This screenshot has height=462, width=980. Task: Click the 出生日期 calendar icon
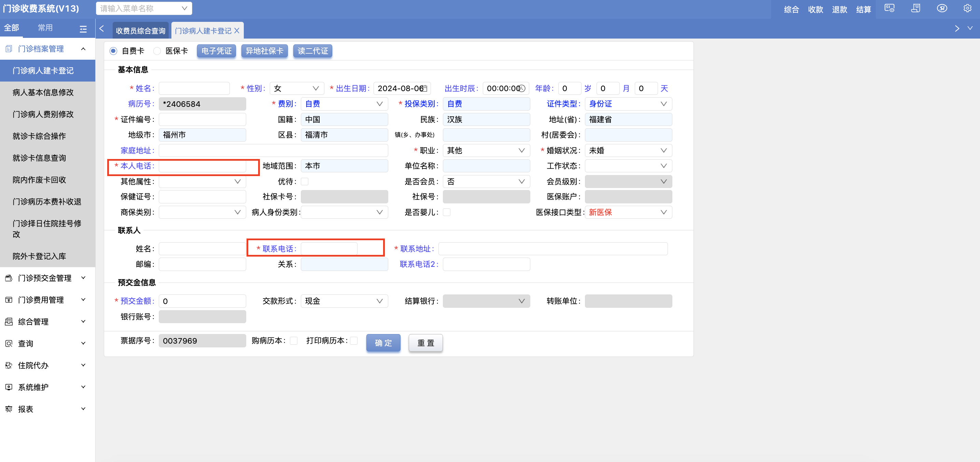coord(425,89)
